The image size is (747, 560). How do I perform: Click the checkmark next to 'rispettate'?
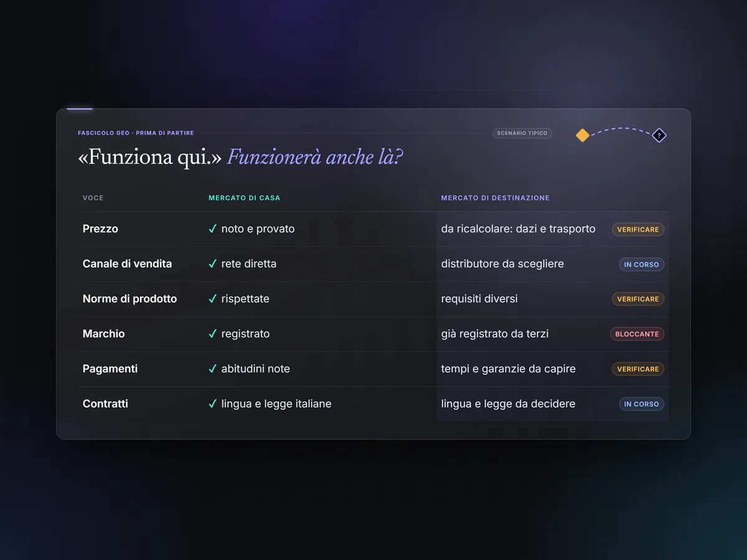click(x=213, y=299)
